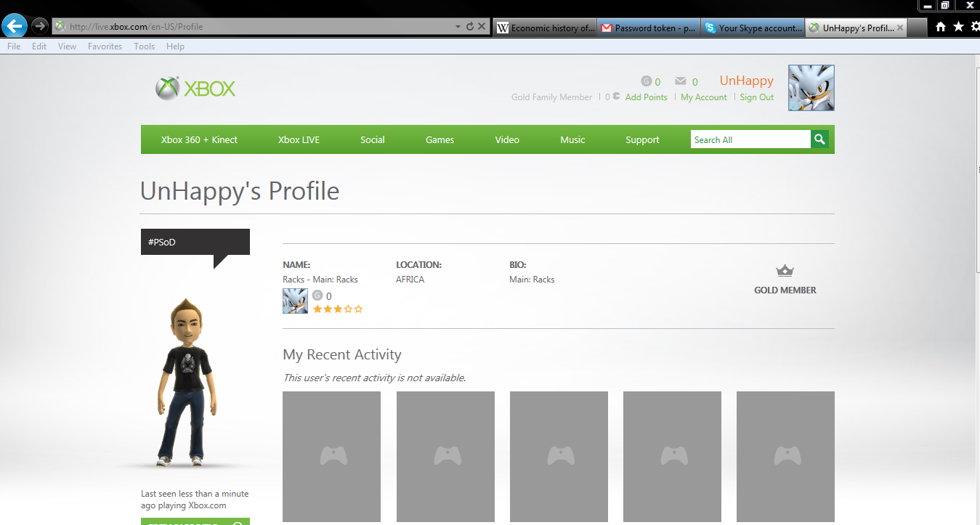The image size is (980, 525).
Task: Click the browser Home icon
Action: (941, 27)
